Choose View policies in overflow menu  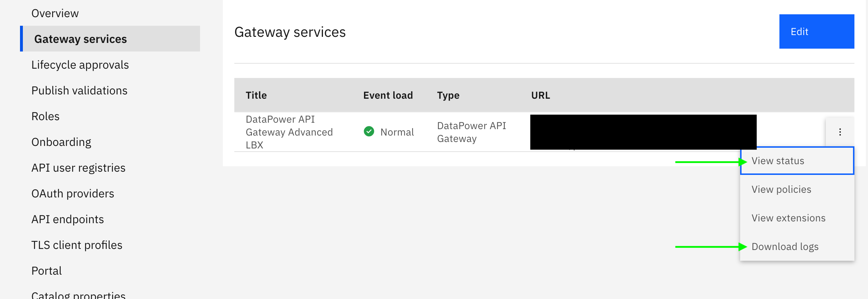(781, 190)
